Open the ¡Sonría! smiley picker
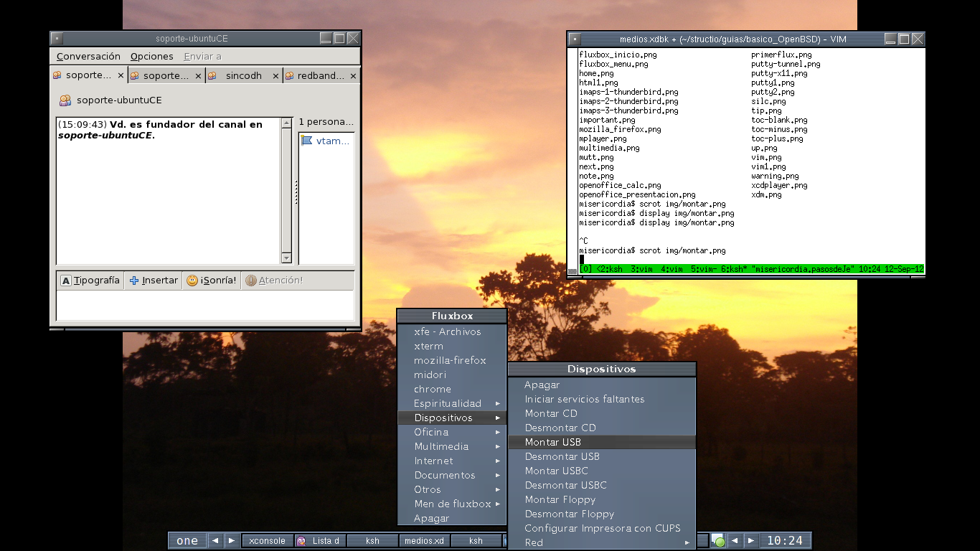The width and height of the screenshot is (980, 551). pyautogui.click(x=211, y=281)
